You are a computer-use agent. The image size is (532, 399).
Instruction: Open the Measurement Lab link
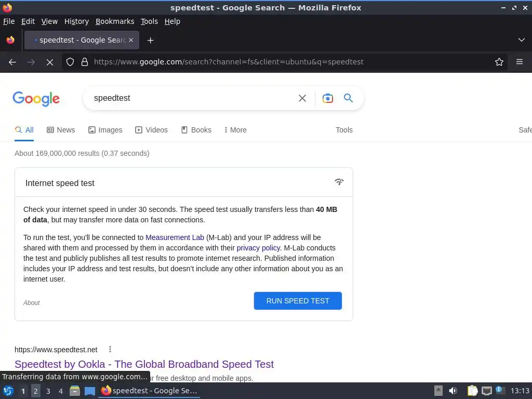click(x=175, y=237)
